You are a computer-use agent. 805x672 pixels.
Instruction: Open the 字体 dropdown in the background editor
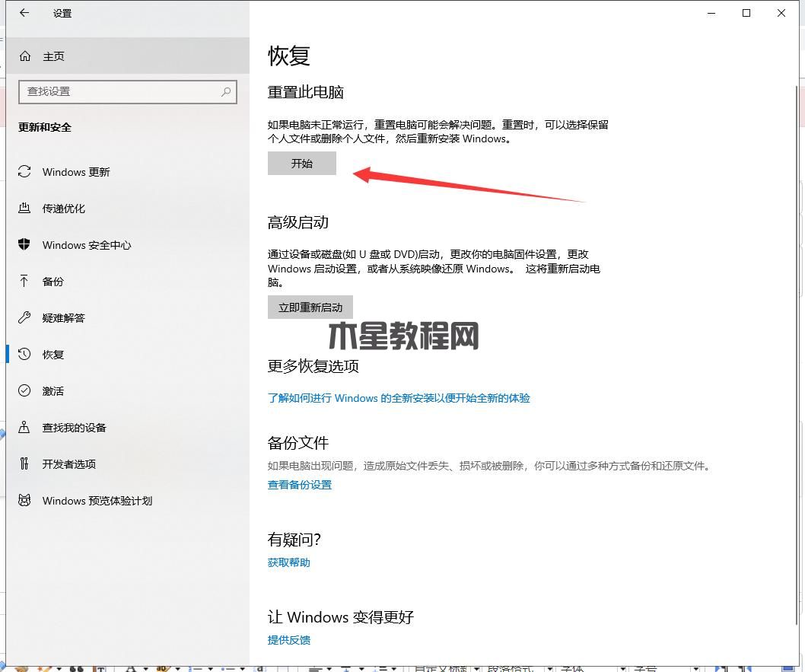[591, 668]
